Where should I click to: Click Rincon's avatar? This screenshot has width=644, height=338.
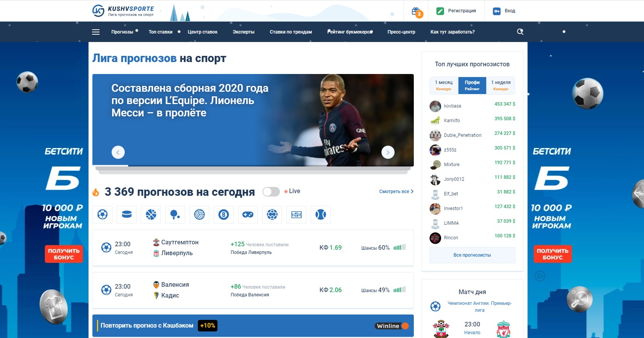pyautogui.click(x=435, y=238)
